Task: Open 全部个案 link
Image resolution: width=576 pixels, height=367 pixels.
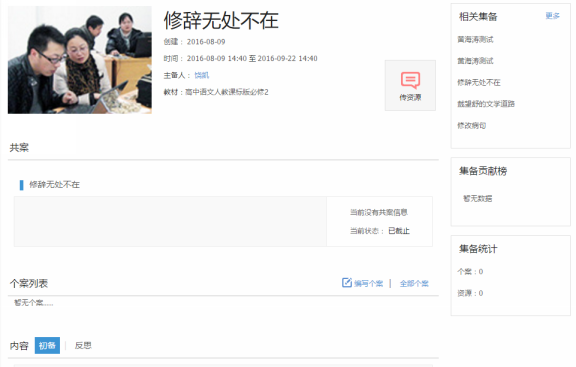Action: pyautogui.click(x=414, y=284)
